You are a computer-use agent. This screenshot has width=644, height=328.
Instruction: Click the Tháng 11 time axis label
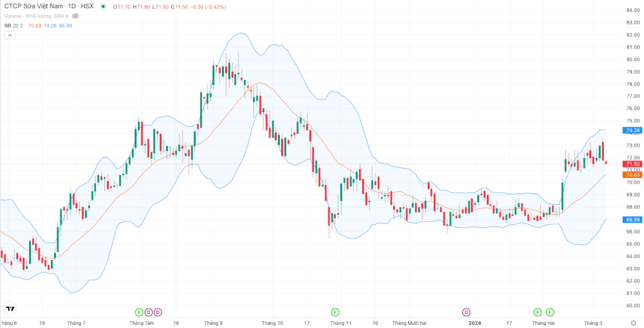(x=341, y=323)
